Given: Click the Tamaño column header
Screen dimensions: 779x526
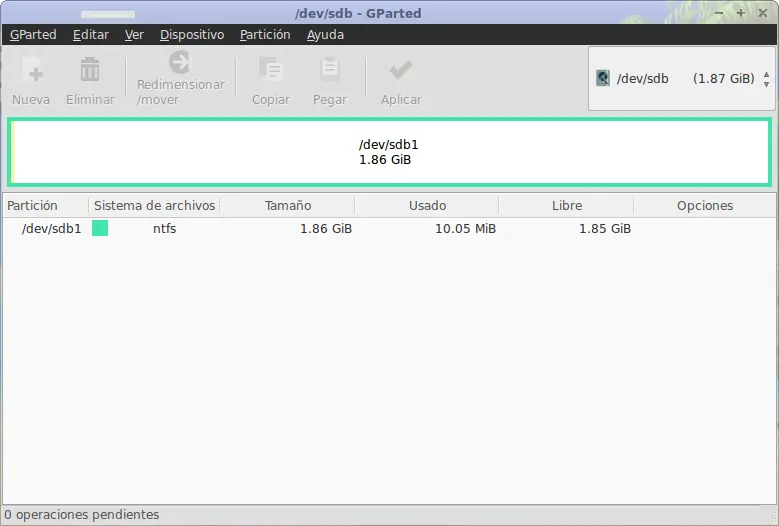Looking at the screenshot, I should click(x=288, y=206).
